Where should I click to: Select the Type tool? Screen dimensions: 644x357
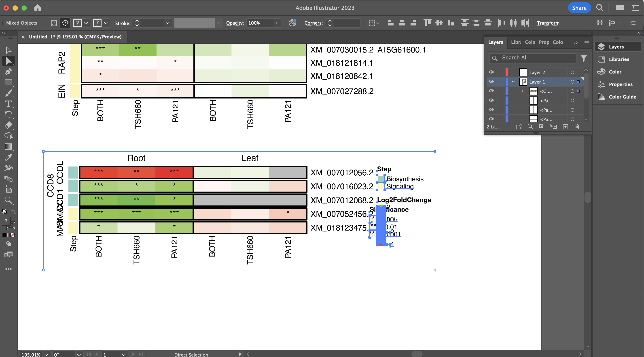8,104
